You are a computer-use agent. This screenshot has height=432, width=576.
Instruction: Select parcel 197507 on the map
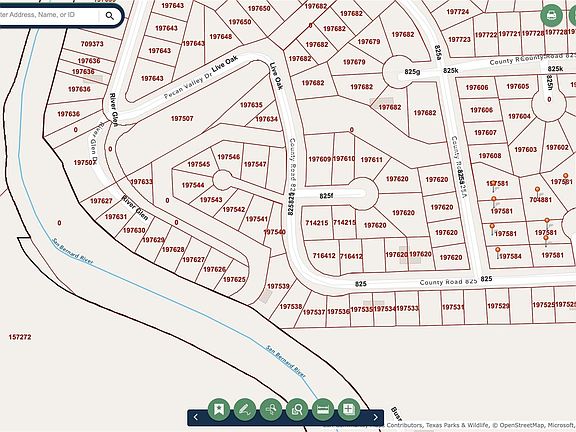click(182, 118)
